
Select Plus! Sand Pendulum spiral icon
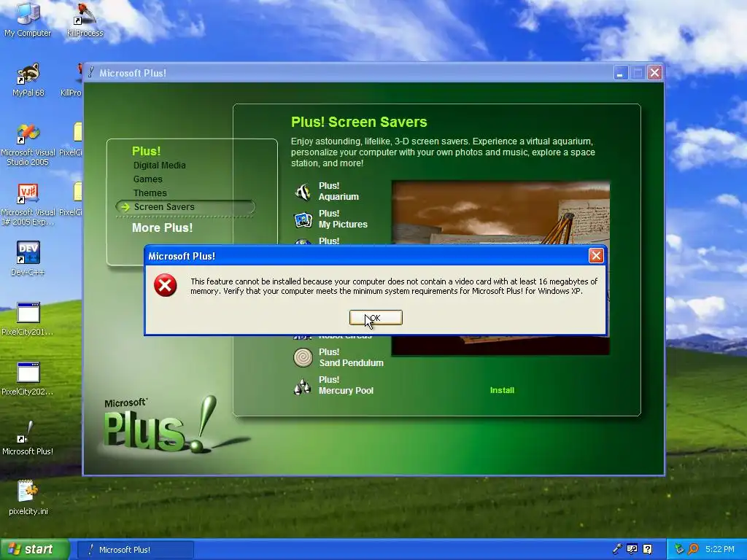pyautogui.click(x=303, y=357)
